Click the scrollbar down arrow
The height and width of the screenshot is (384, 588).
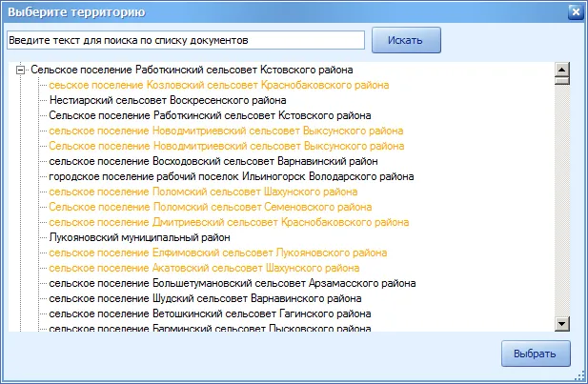pos(561,324)
